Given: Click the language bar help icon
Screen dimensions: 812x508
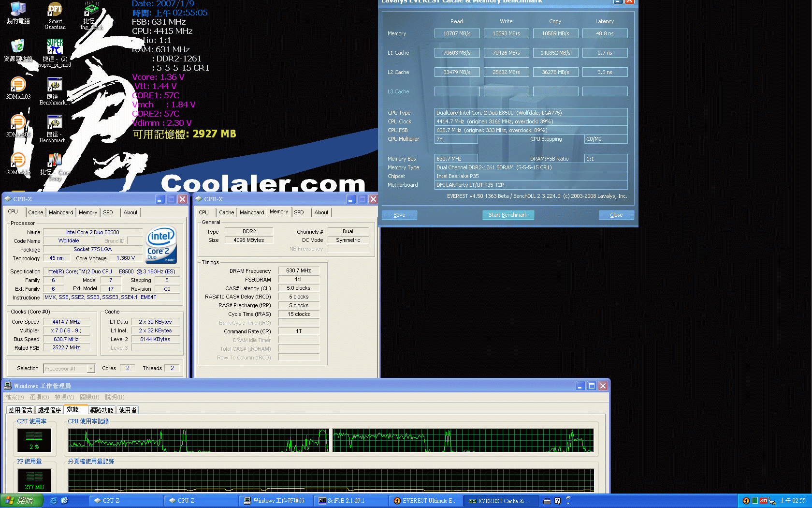Looking at the screenshot, I should (x=558, y=501).
